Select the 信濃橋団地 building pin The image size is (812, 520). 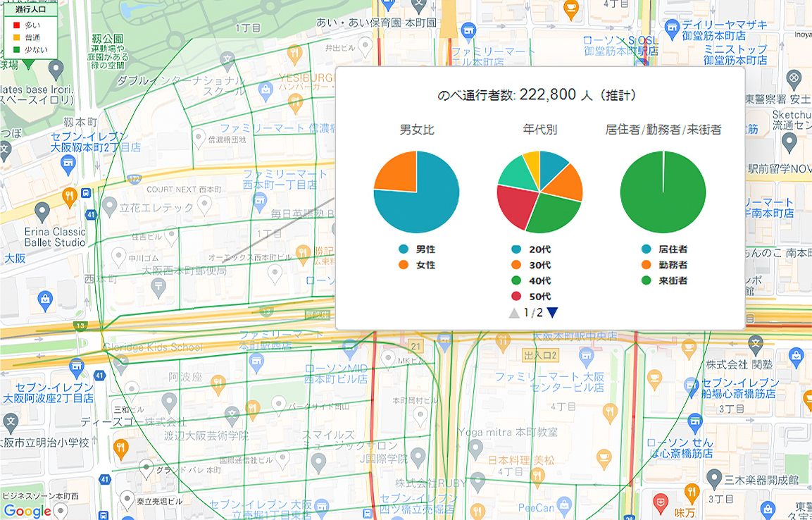(199, 138)
